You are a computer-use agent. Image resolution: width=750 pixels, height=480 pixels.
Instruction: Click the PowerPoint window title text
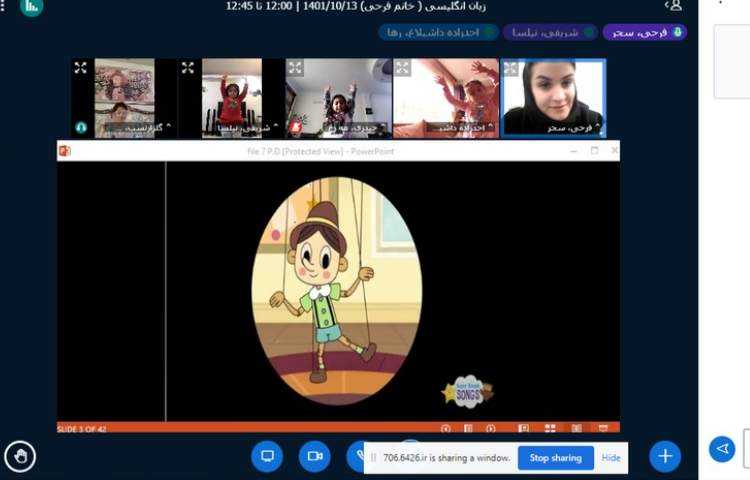tap(320, 151)
